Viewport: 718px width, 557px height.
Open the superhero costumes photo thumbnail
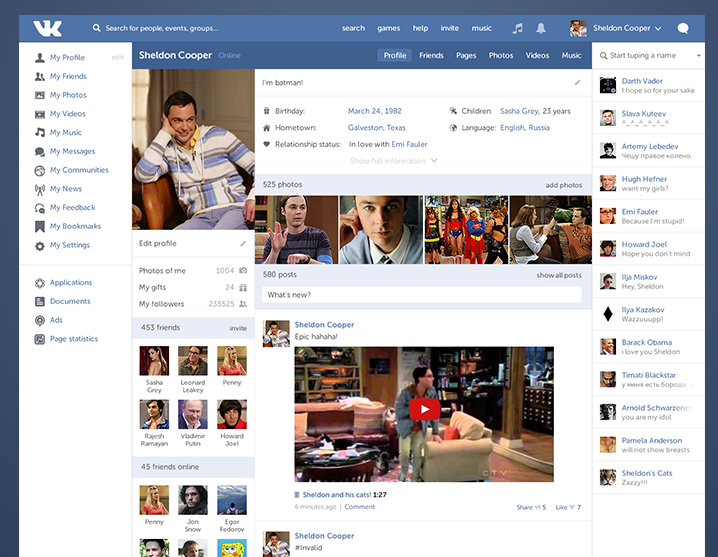pyautogui.click(x=466, y=230)
